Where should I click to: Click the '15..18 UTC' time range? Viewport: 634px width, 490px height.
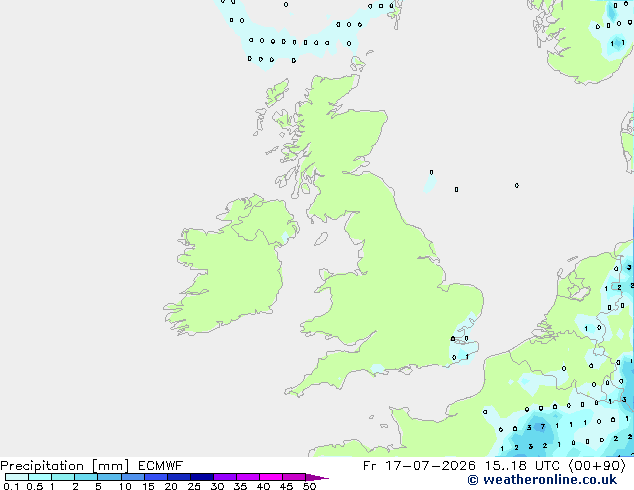[522, 466]
